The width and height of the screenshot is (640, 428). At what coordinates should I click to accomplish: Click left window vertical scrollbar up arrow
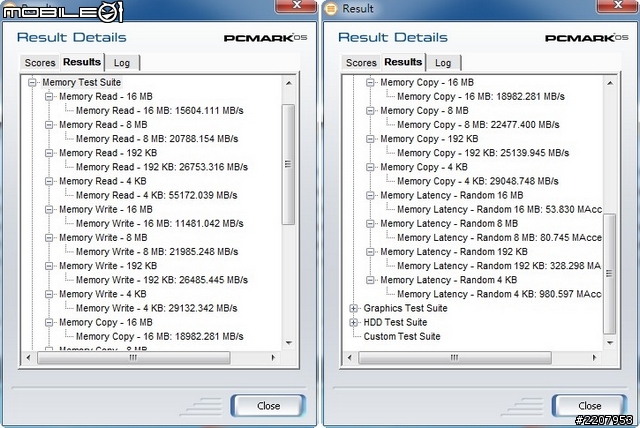click(x=289, y=83)
